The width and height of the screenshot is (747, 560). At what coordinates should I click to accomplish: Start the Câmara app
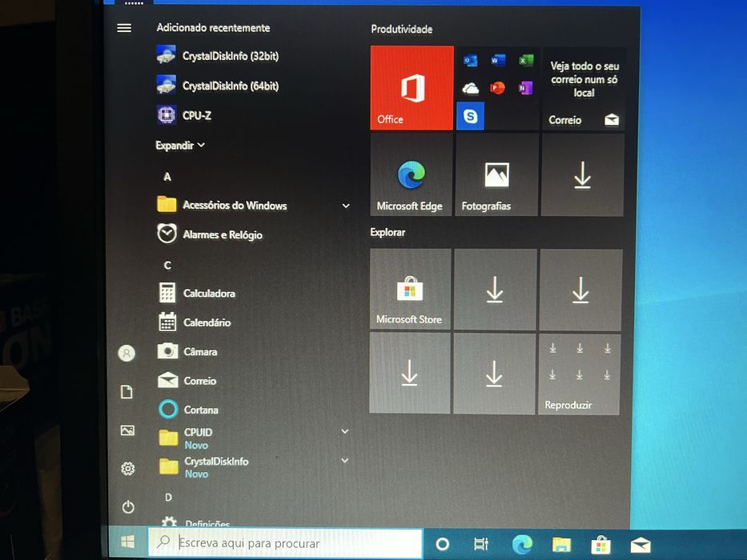click(189, 351)
